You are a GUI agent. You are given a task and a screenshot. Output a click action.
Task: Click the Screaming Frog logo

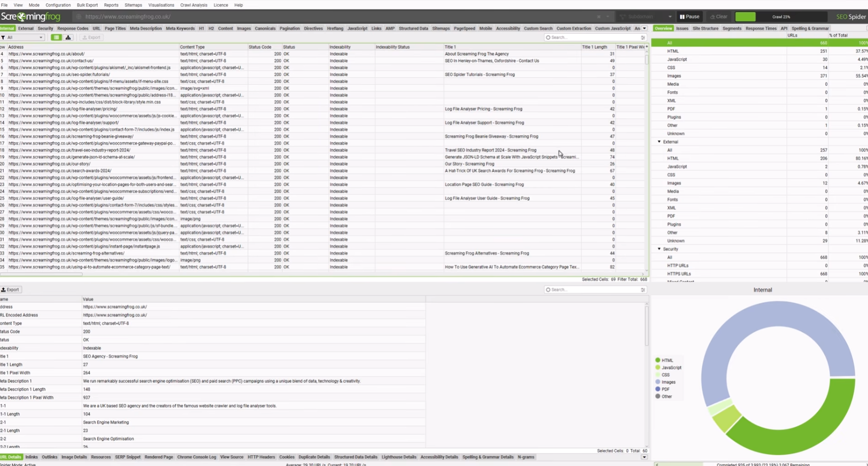(30, 17)
